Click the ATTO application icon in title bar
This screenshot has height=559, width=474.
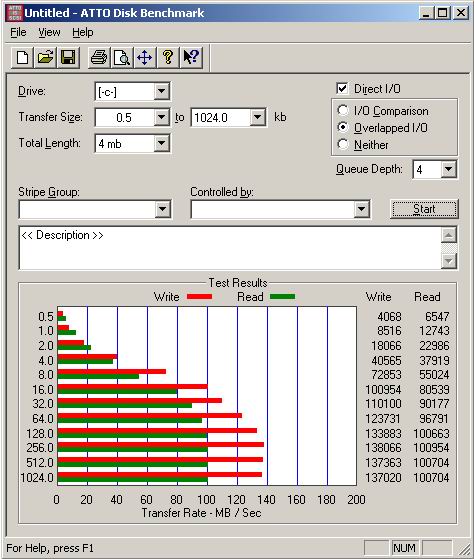tap(15, 13)
